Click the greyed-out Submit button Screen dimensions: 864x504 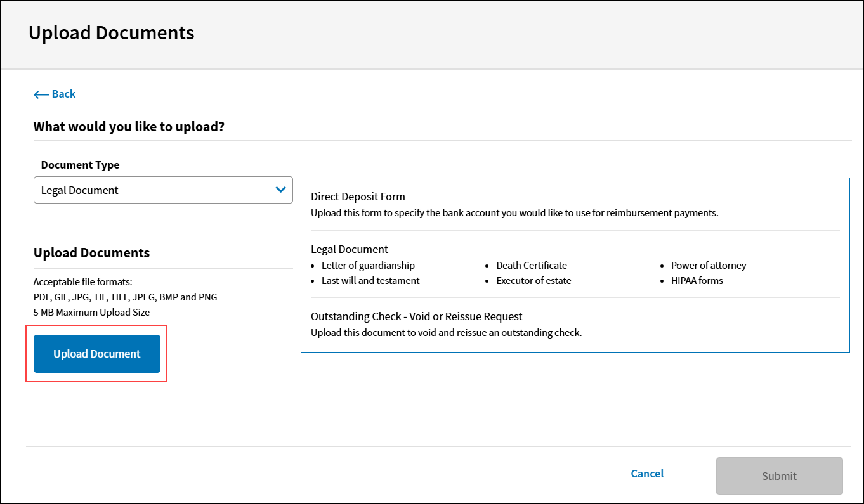pos(779,476)
